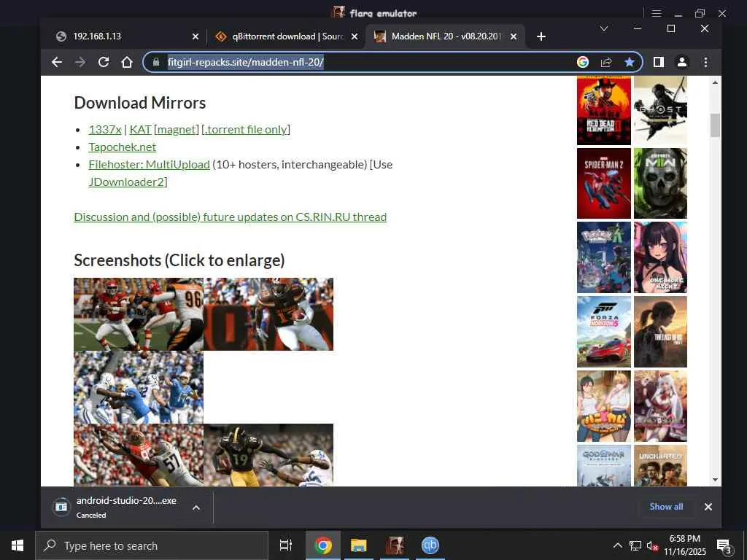Screen dimensions: 747x560
Task: Go back to the previous page
Action: click(x=57, y=62)
